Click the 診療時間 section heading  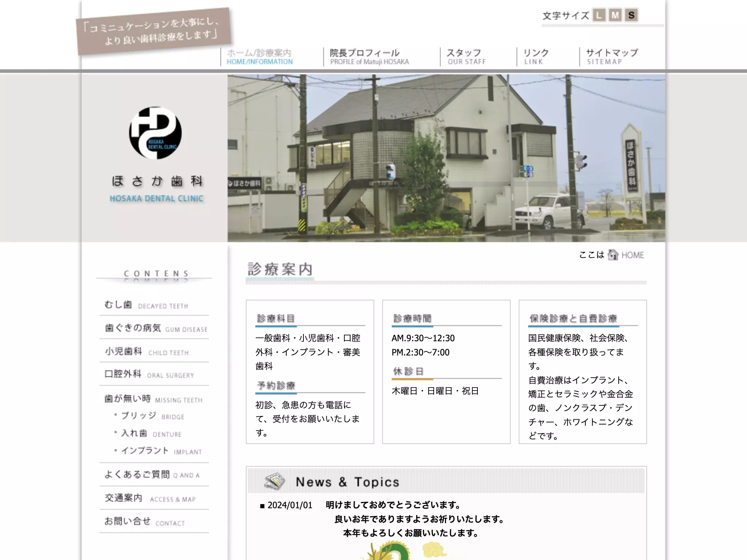[x=412, y=318]
